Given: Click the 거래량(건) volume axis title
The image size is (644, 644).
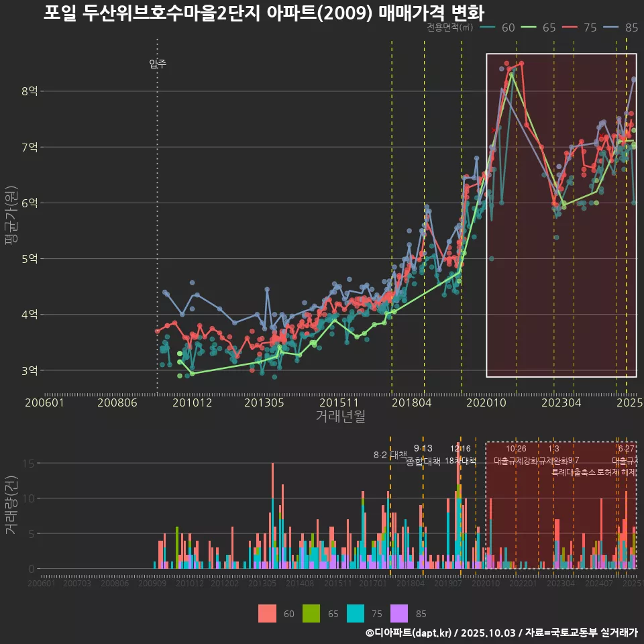Looking at the screenshot, I should pyautogui.click(x=11, y=506).
